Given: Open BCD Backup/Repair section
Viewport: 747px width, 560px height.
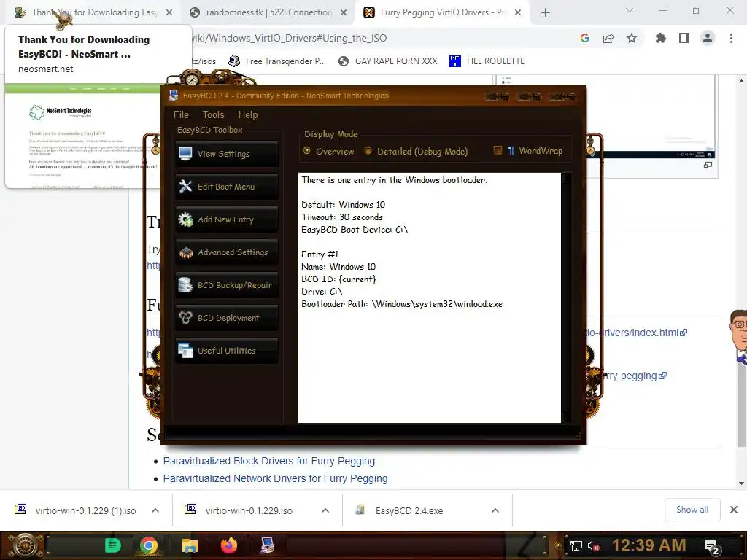Looking at the screenshot, I should click(x=227, y=285).
